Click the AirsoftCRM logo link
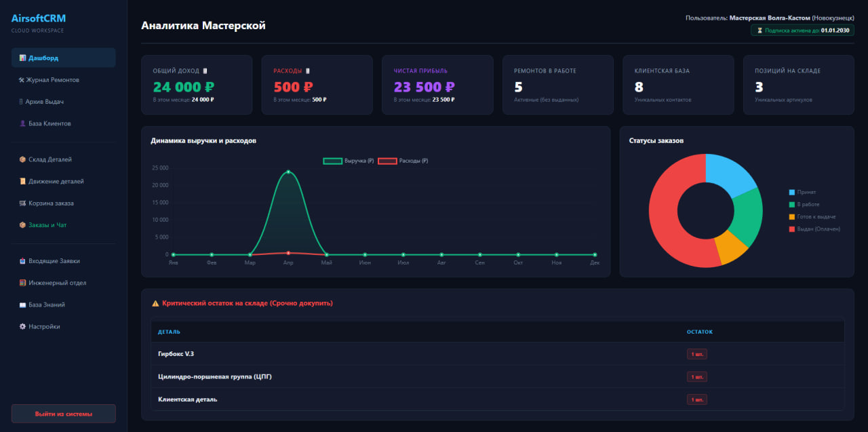Screen dimensions: 868x432 (x=39, y=19)
